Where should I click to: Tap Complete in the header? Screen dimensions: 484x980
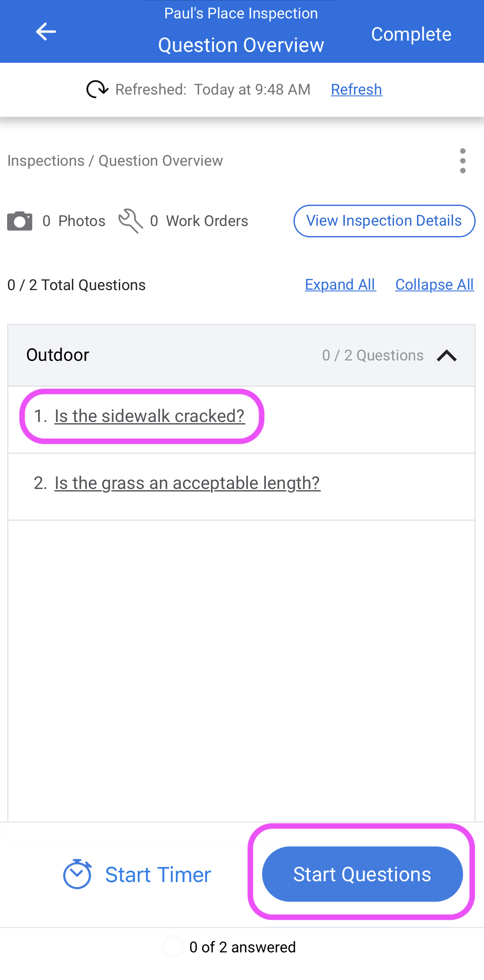(x=411, y=34)
